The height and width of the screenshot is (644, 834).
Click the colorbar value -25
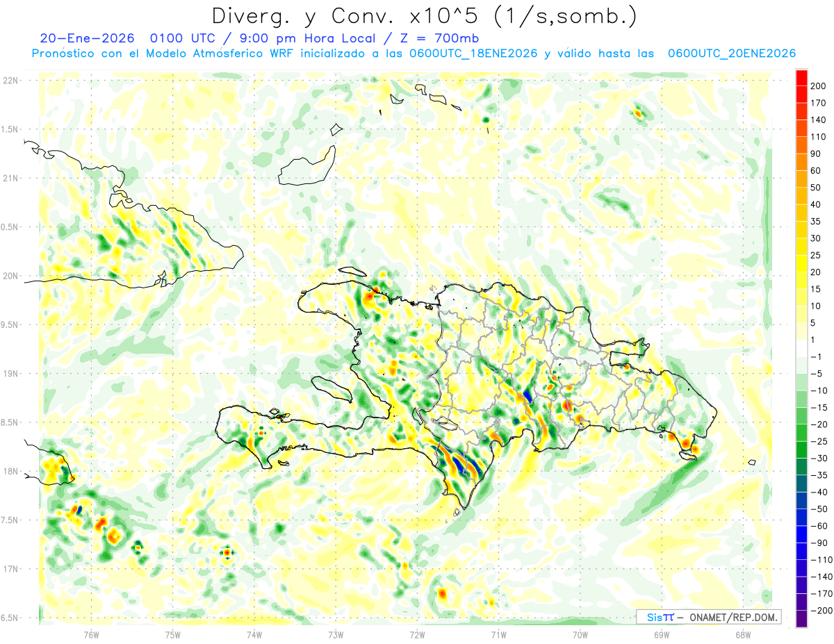pos(819,441)
